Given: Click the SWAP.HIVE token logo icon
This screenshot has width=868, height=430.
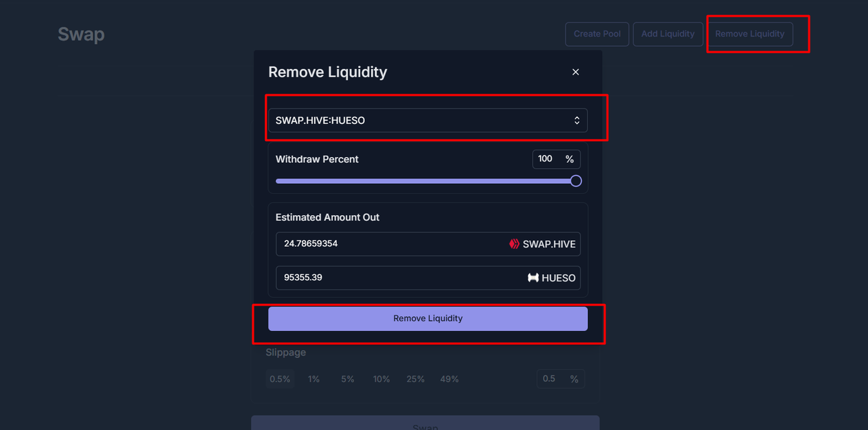Looking at the screenshot, I should (514, 244).
